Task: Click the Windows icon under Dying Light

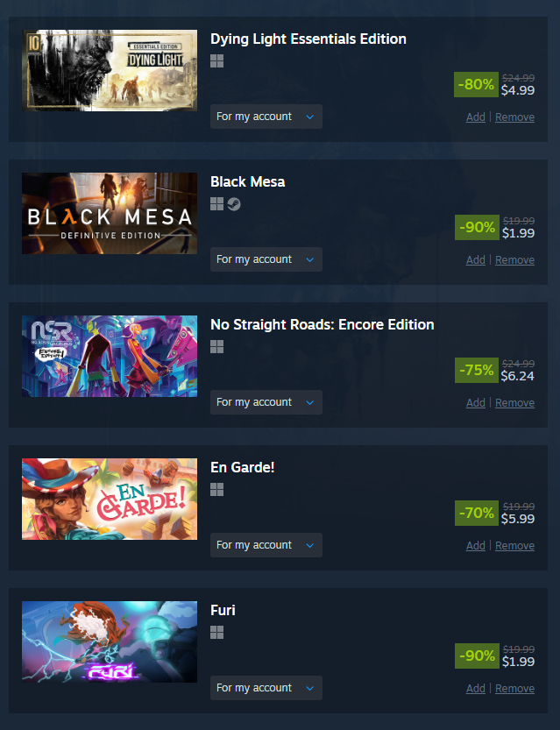Action: tap(217, 61)
